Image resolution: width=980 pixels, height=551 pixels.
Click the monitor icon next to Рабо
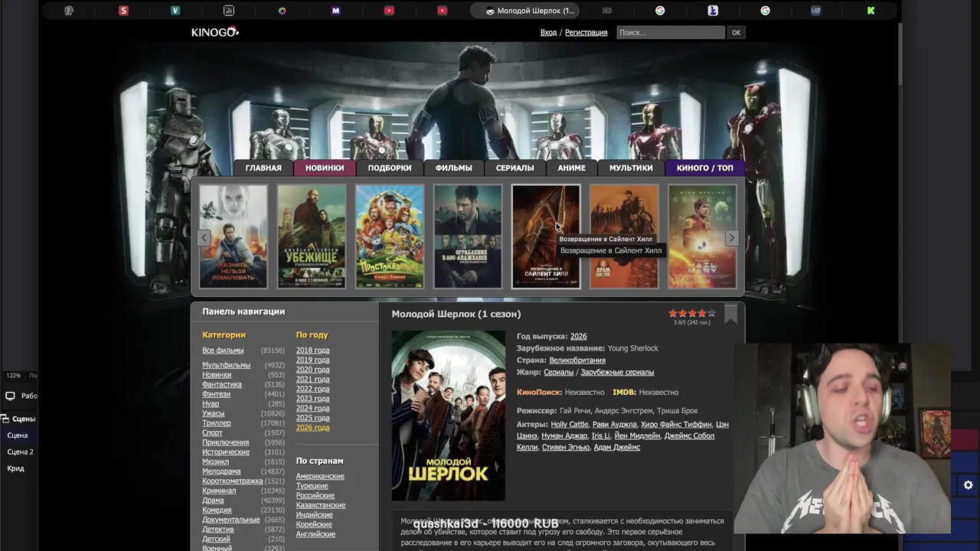(x=10, y=396)
